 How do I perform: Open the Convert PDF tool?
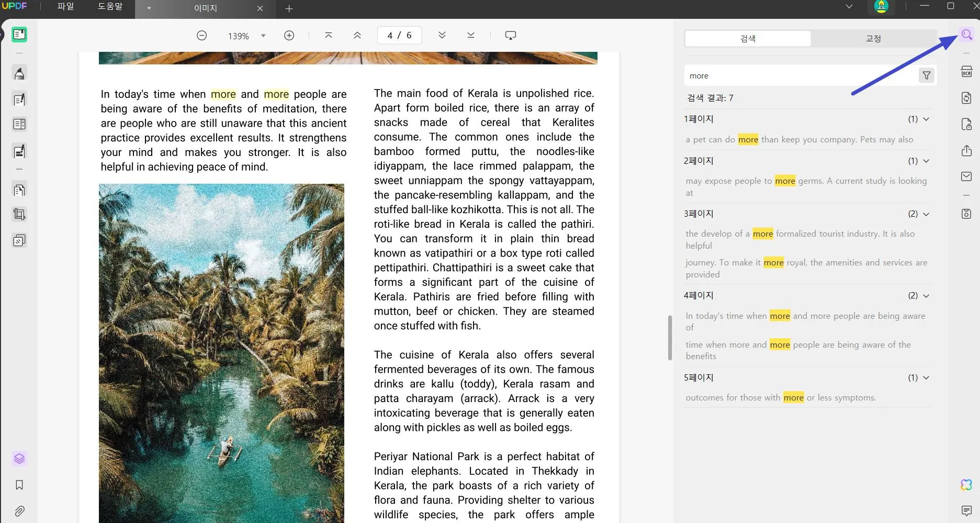point(966,98)
